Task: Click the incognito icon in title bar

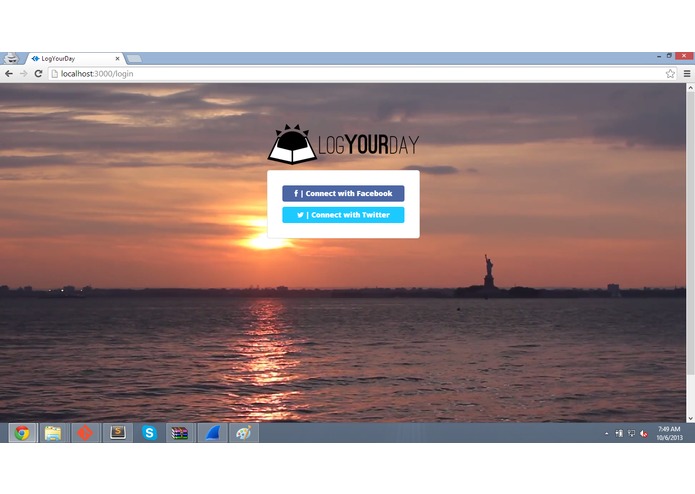Action: pos(11,58)
